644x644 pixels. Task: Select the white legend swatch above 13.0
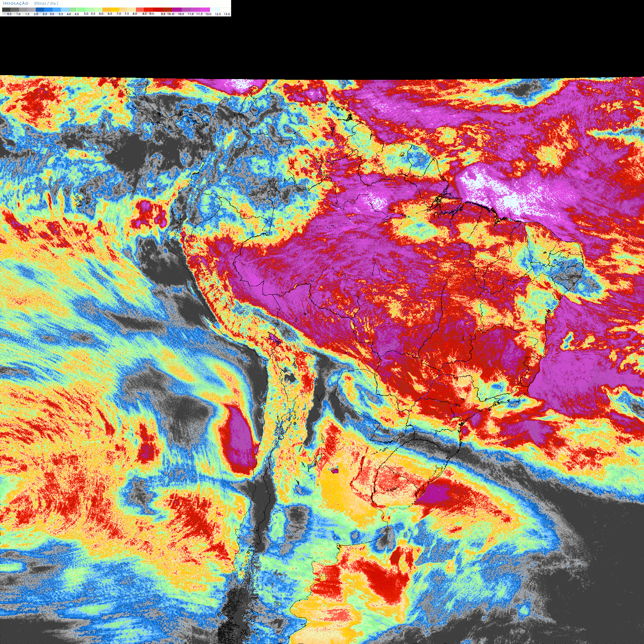[225, 10]
